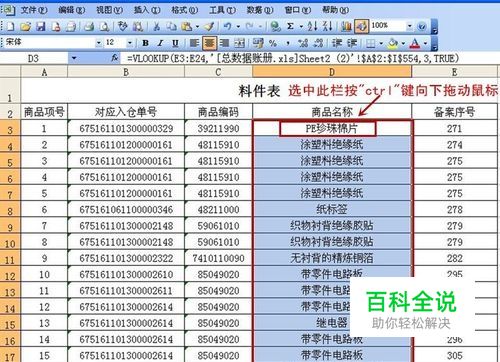Viewport: 500px width, 362px height.
Task: Select the cell containing 无衬背的精炼铜箔
Action: (x=332, y=258)
